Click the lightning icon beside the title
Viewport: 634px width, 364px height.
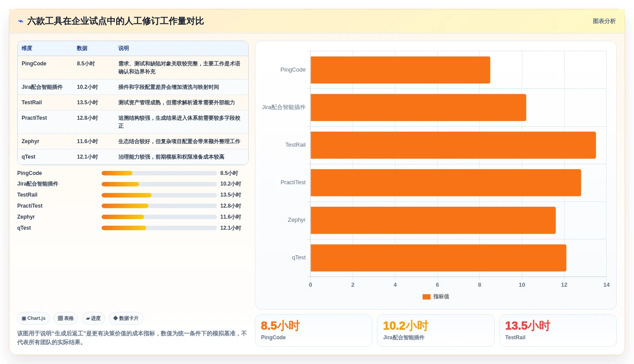point(21,21)
